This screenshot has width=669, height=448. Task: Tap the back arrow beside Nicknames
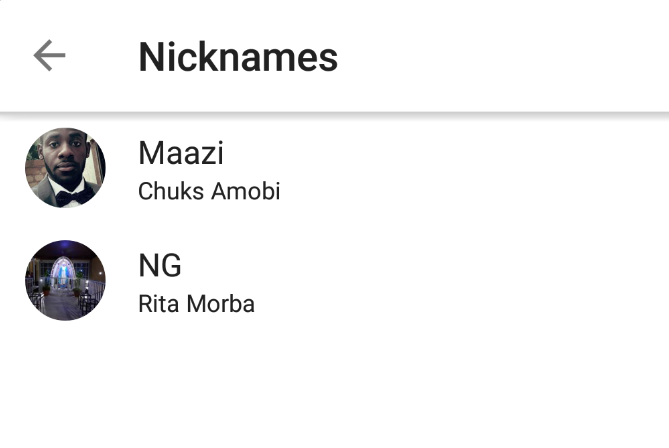click(x=49, y=56)
